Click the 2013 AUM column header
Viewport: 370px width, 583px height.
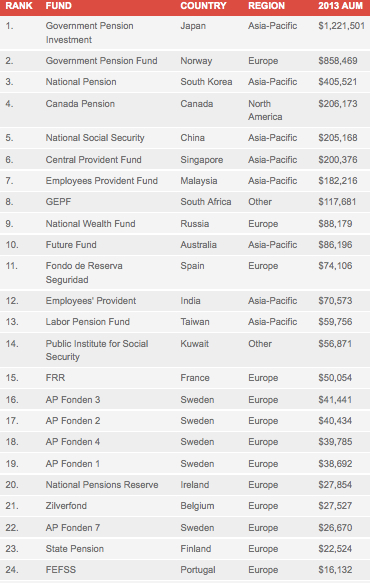[340, 6]
